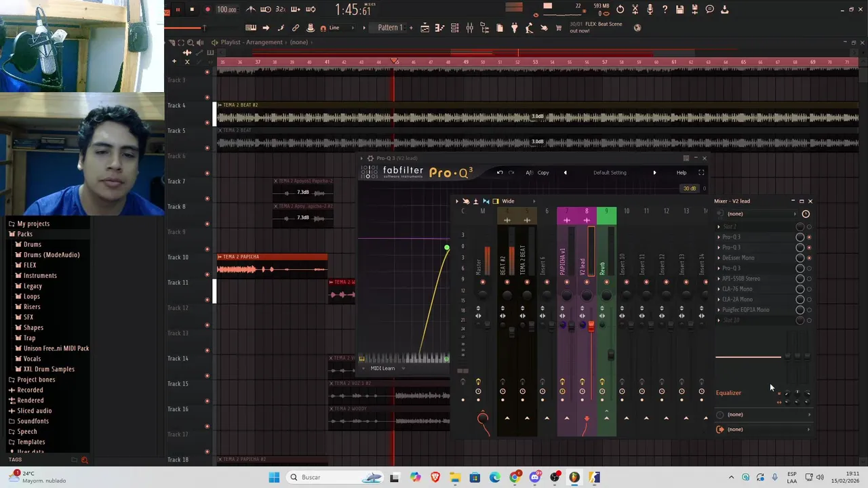Click the A/B compare button in Pro-Q 3
The image size is (868, 488).
coord(530,173)
